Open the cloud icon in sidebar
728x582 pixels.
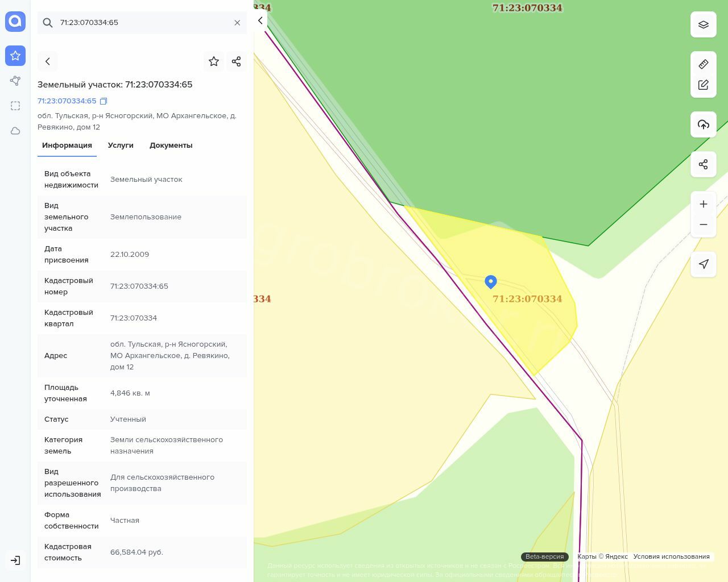coord(15,131)
